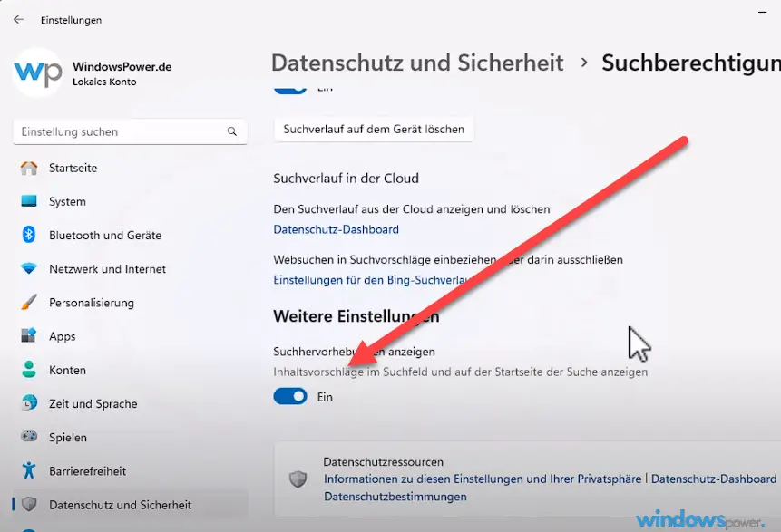
Task: Click Datenschutz und Sicherheit breadcrumb heading
Action: pyautogui.click(x=417, y=63)
